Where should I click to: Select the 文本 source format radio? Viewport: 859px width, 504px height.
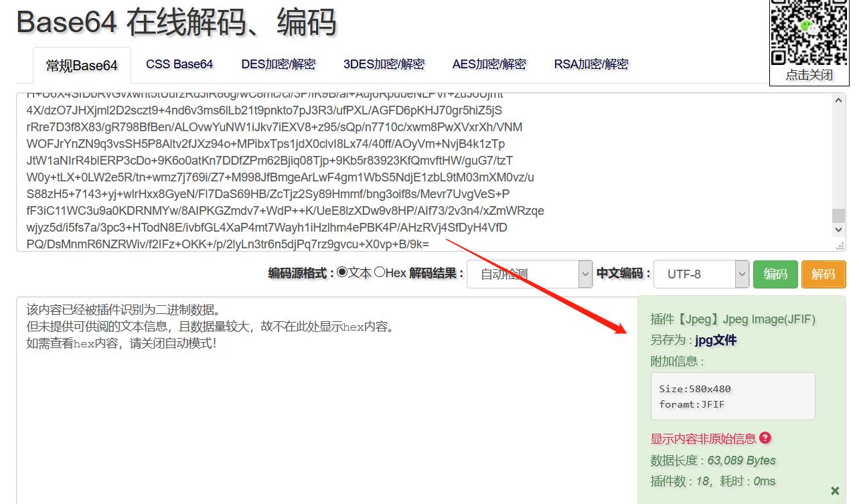tap(342, 272)
